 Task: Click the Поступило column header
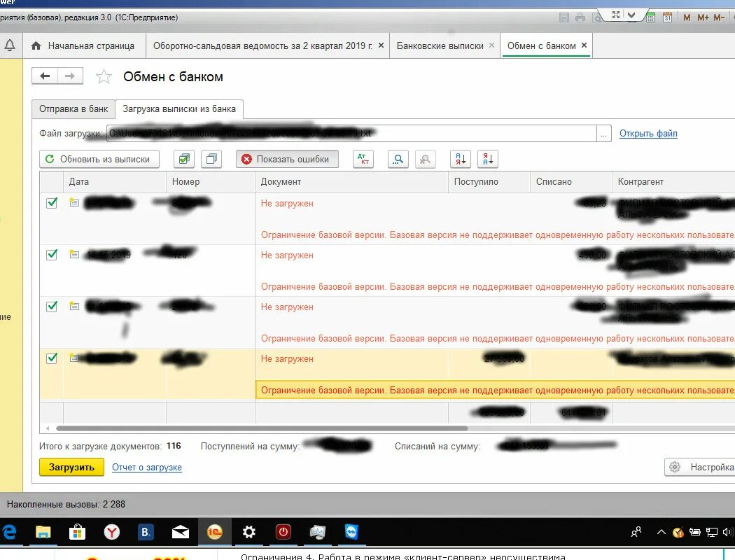click(x=489, y=182)
